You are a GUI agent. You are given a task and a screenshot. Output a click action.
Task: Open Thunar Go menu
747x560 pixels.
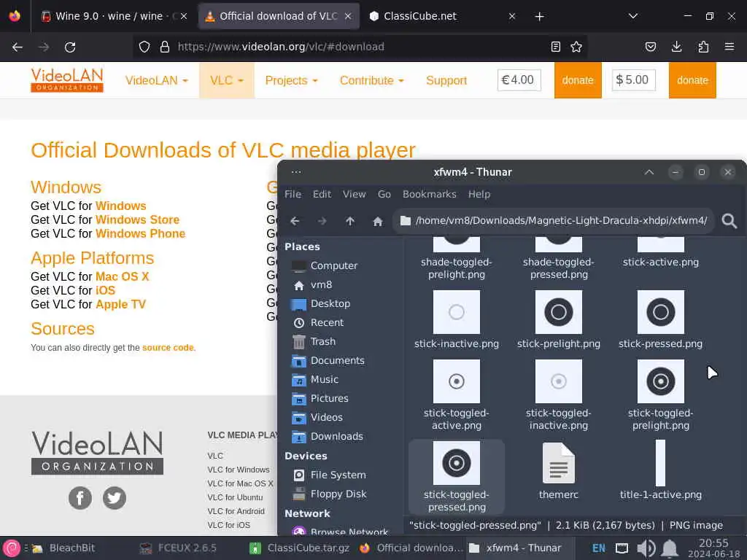tap(384, 194)
